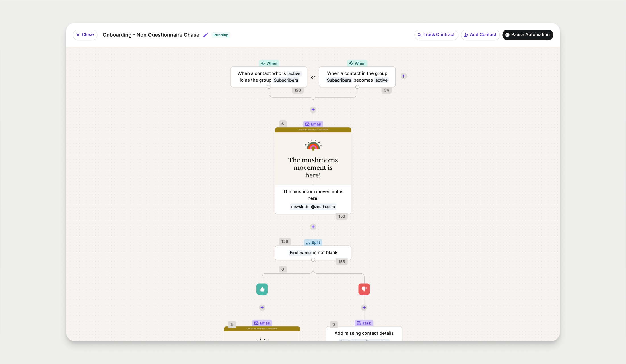This screenshot has height=364, width=626.
Task: Click the red thumbs-down branch icon
Action: [x=364, y=289]
